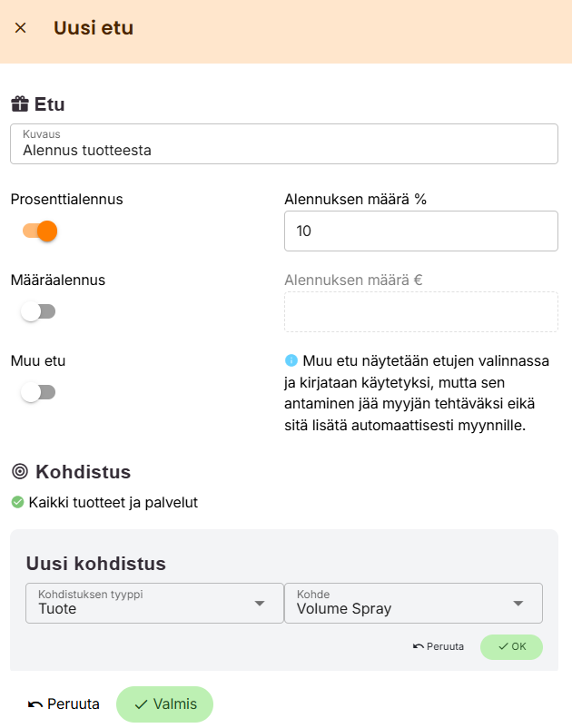Edit the Kuvaus description field
Viewport: 572px width, 728px height.
coord(283,150)
